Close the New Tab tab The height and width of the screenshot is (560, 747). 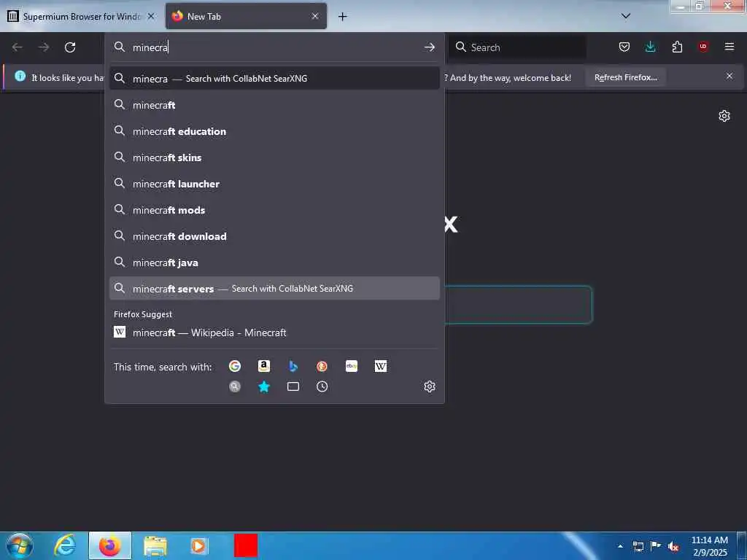point(315,16)
